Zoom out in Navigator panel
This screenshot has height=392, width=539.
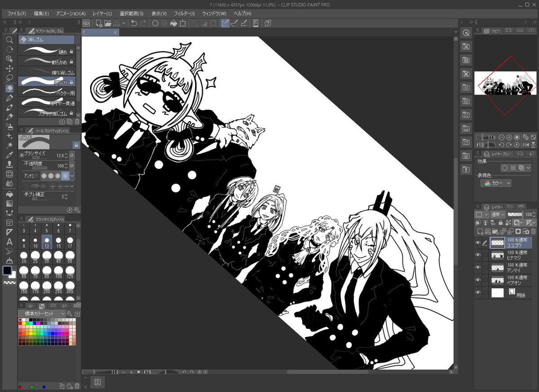(x=501, y=137)
